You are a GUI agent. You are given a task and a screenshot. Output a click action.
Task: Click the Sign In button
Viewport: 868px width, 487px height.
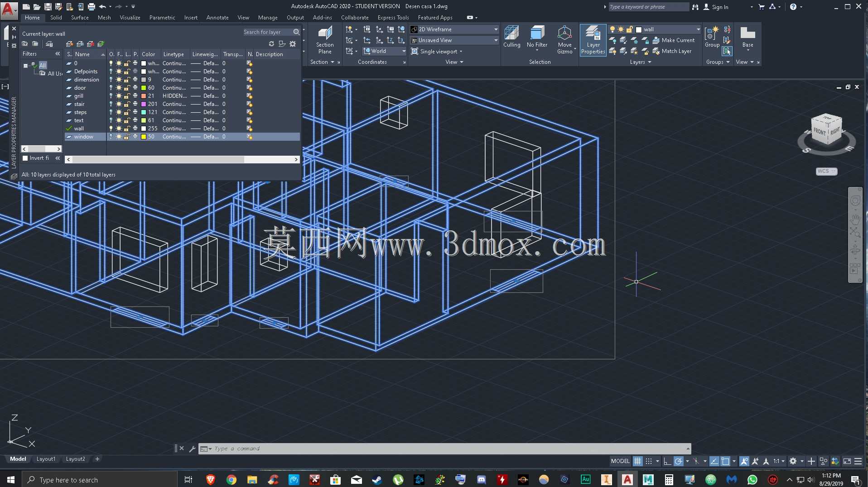point(716,7)
